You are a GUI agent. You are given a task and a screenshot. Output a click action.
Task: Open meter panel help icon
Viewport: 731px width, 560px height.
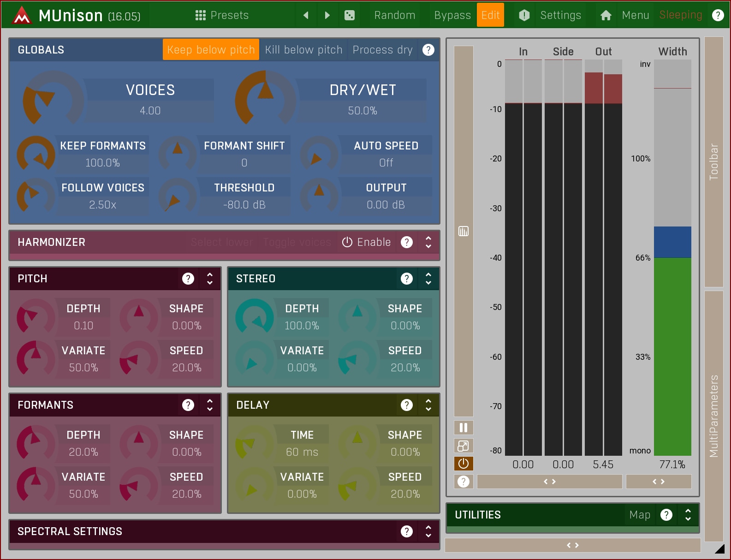click(x=464, y=482)
